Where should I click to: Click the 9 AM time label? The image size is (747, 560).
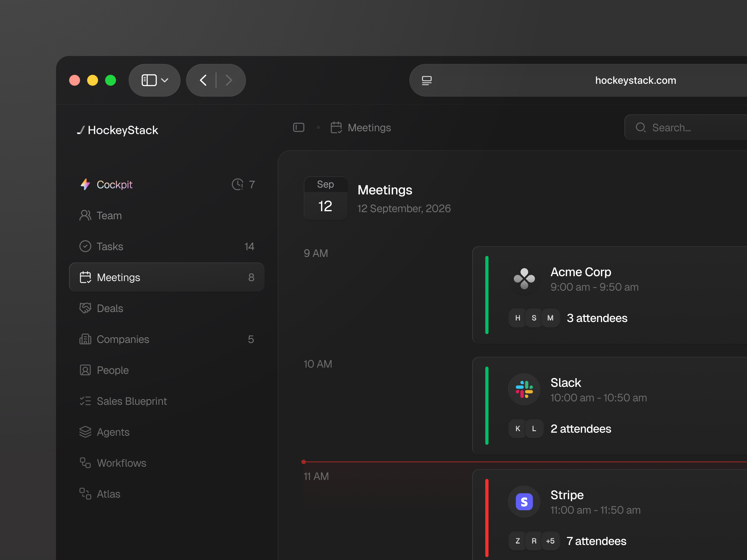coord(316,253)
